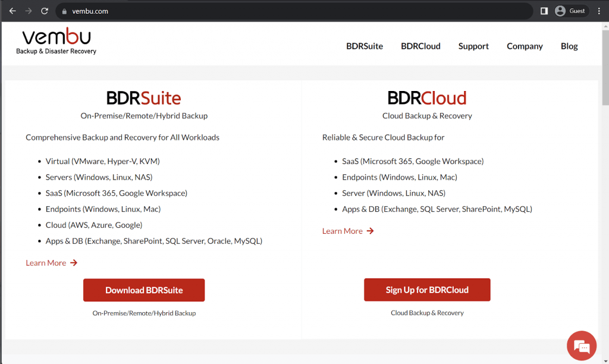The image size is (609, 364).
Task: Click the Vembu logo in header
Action: click(56, 42)
